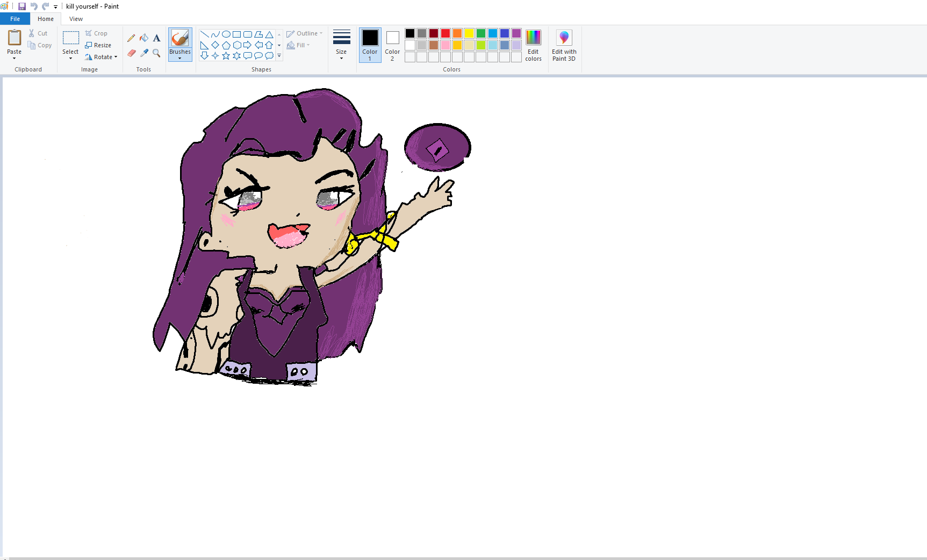Click the Resize button

(x=99, y=45)
